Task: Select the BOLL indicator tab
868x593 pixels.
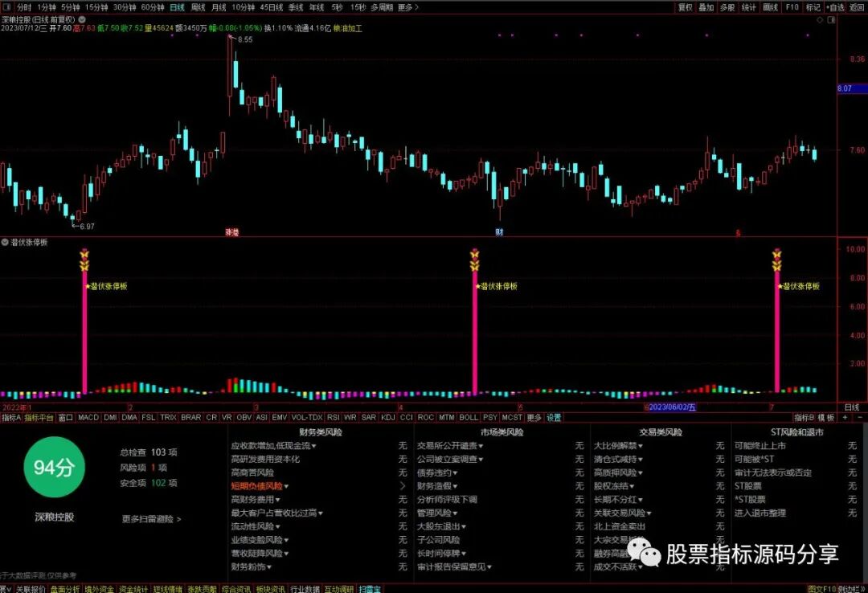Action: pyautogui.click(x=469, y=418)
